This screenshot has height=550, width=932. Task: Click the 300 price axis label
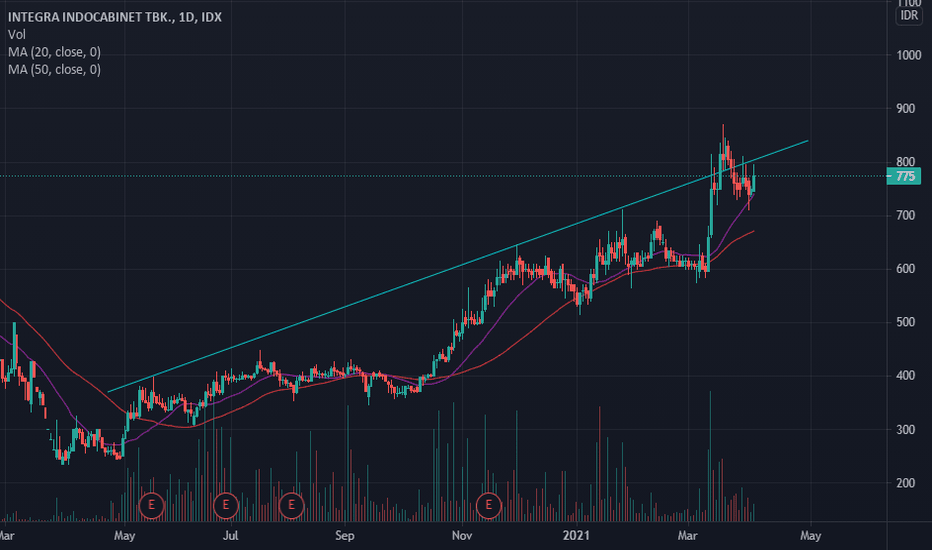(x=905, y=429)
